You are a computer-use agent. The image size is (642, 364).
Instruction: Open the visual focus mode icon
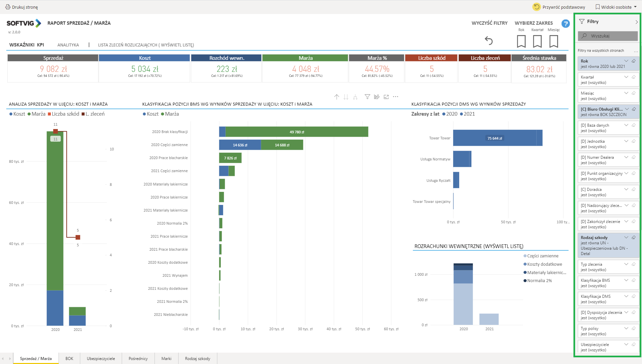[x=386, y=97]
